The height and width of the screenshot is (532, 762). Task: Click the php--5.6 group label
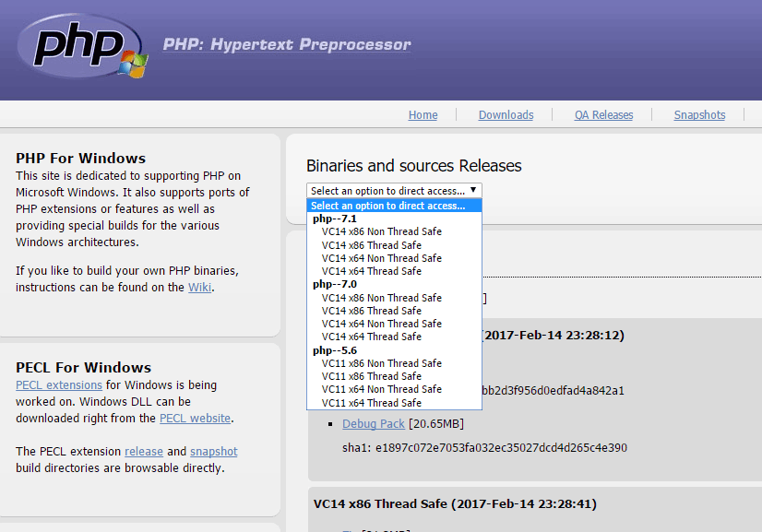tap(334, 350)
